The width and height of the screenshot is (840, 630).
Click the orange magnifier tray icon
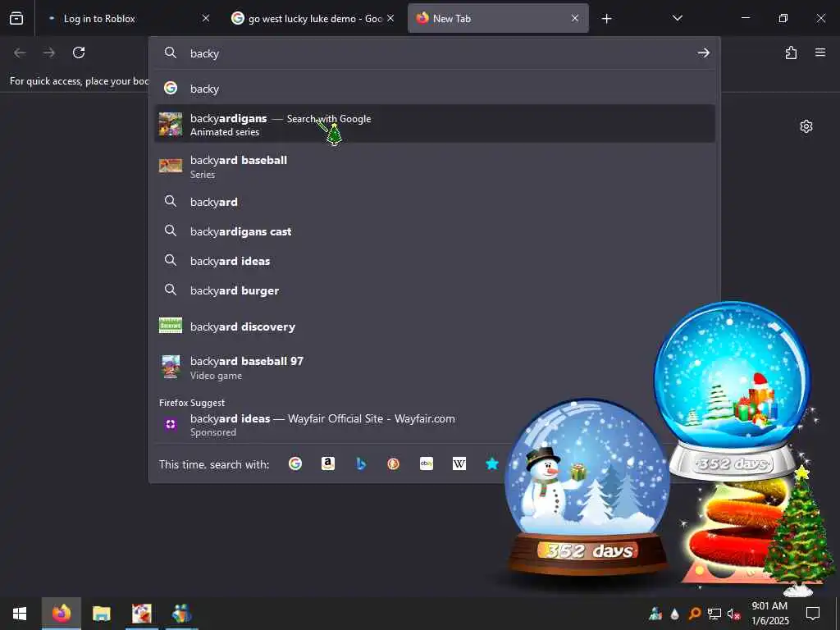(694, 614)
